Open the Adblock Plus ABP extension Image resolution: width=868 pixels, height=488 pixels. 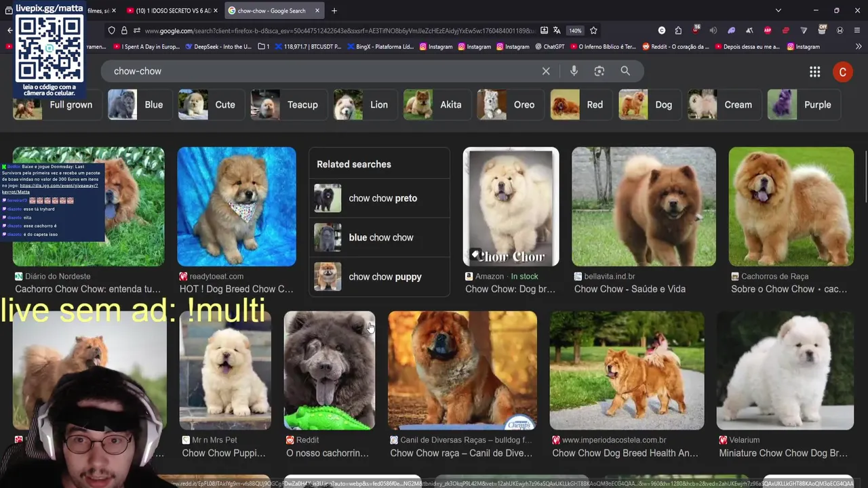click(768, 30)
